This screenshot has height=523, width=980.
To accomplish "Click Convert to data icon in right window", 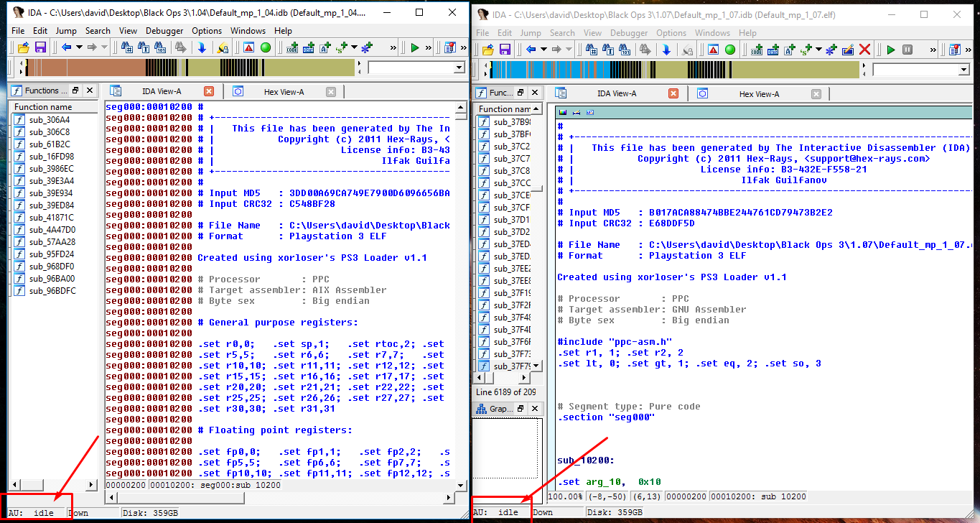I will pyautogui.click(x=773, y=50).
